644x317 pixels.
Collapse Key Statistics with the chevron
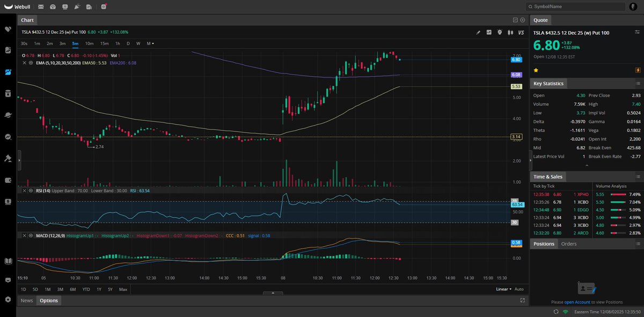pos(586,166)
